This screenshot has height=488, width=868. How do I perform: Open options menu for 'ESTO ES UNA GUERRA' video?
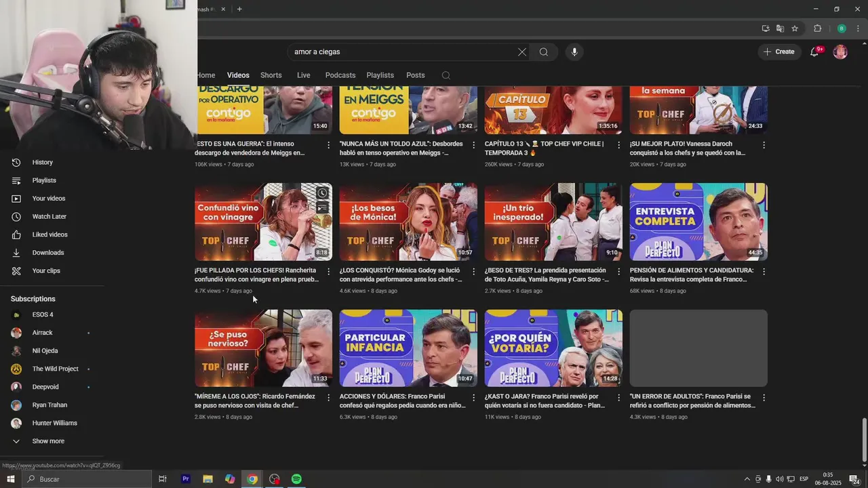pyautogui.click(x=329, y=145)
